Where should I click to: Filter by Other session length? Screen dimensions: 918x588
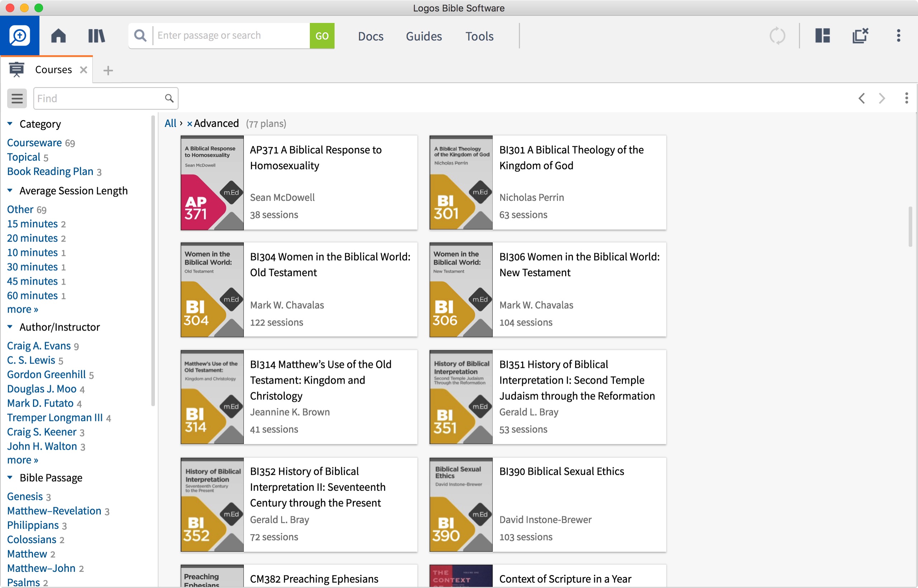click(x=20, y=209)
